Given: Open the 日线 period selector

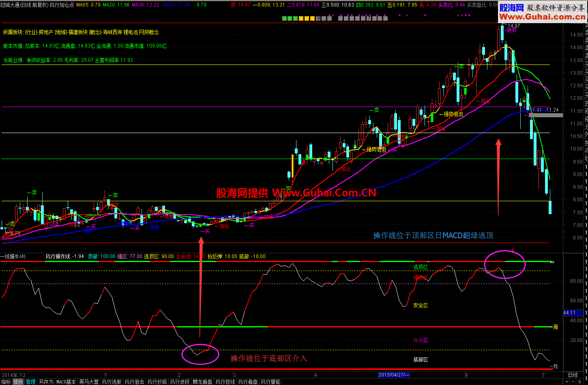Looking at the screenshot, I should click(573, 375).
